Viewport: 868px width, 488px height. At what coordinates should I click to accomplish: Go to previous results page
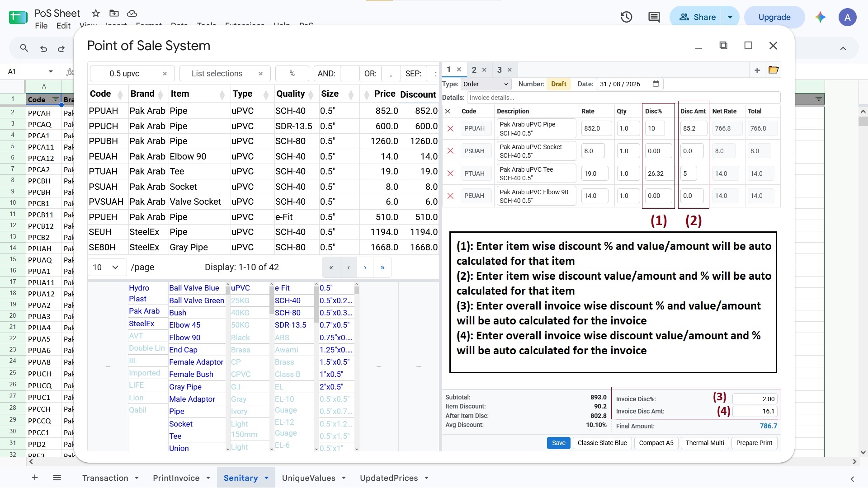[348, 267]
